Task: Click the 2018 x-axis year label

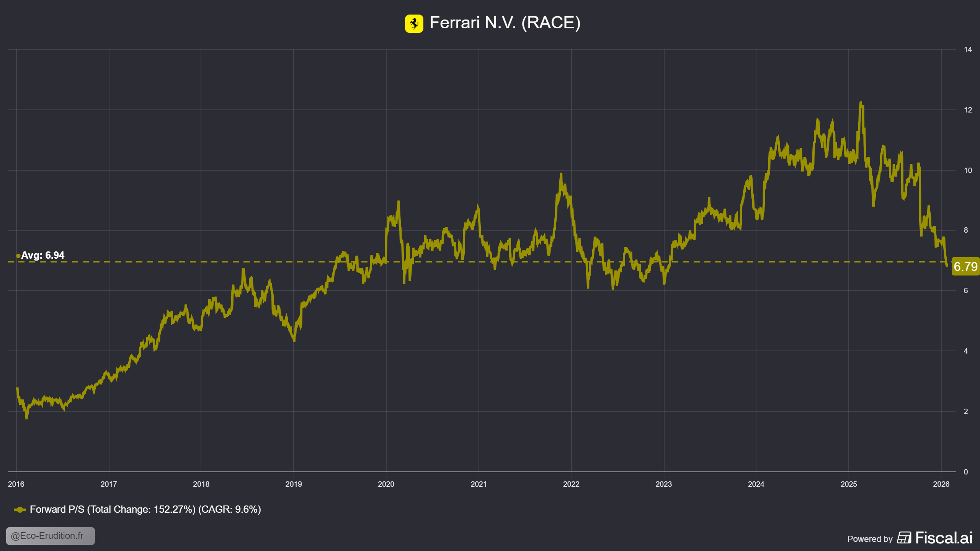Action: pyautogui.click(x=201, y=484)
